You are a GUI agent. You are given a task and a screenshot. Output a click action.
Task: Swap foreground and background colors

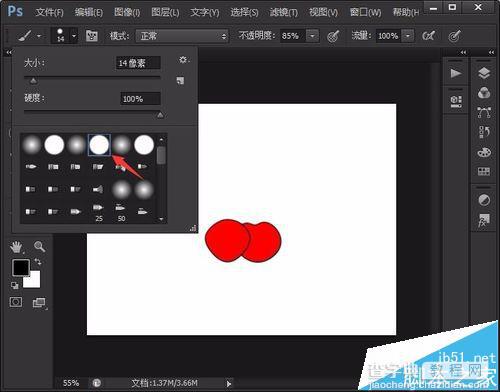point(38,262)
